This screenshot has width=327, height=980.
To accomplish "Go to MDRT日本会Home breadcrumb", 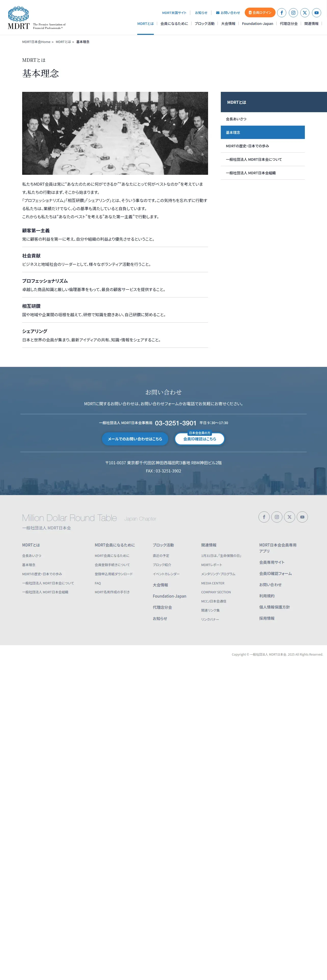I will point(36,42).
